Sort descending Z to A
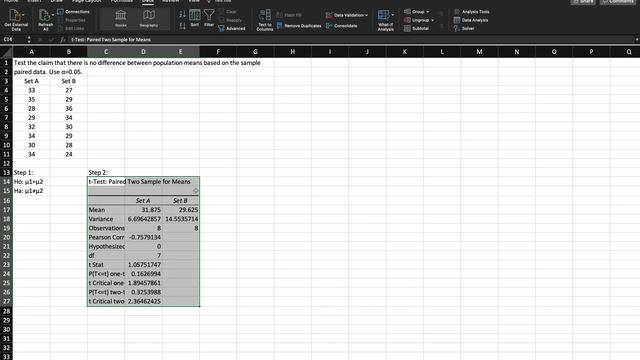The image size is (640, 360). [x=182, y=26]
